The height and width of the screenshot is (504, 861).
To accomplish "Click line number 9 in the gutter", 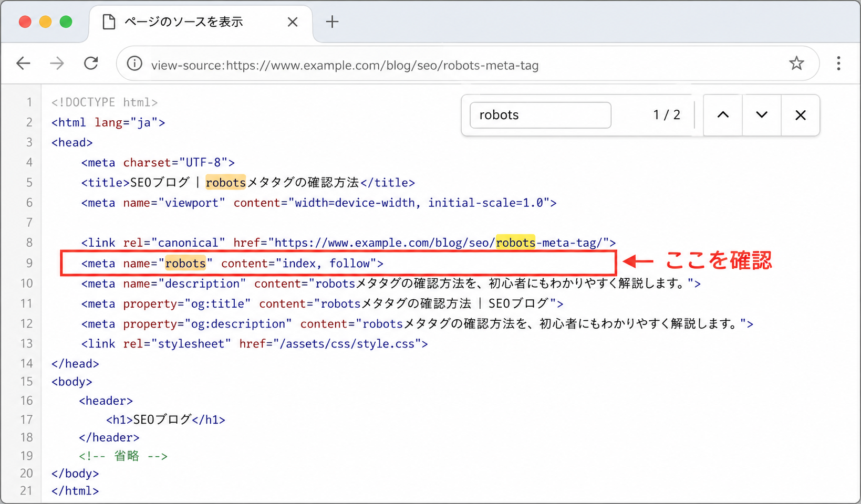I will click(x=29, y=263).
